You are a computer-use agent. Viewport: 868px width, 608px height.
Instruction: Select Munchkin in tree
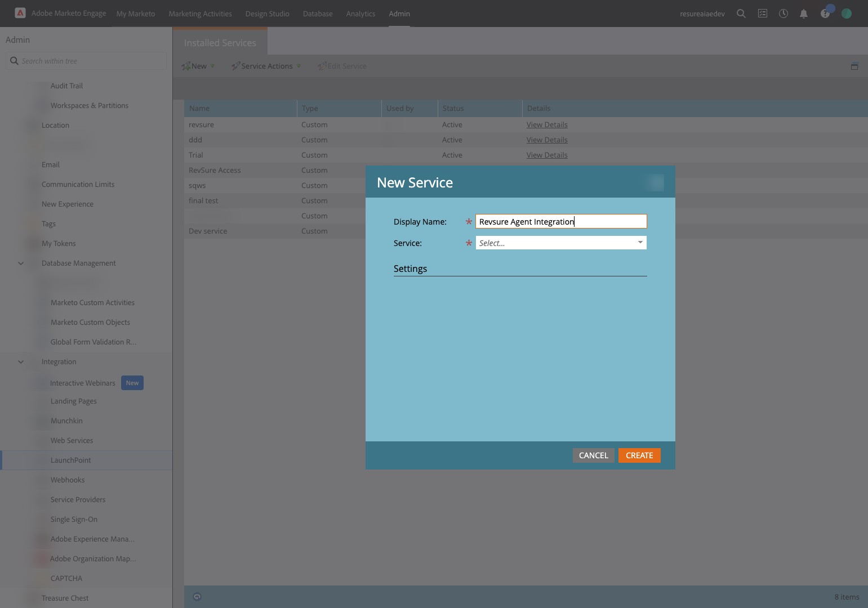coord(66,421)
